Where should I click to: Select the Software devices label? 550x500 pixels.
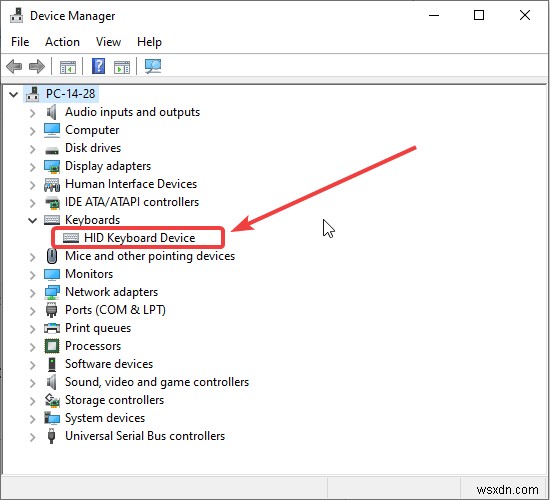[109, 364]
